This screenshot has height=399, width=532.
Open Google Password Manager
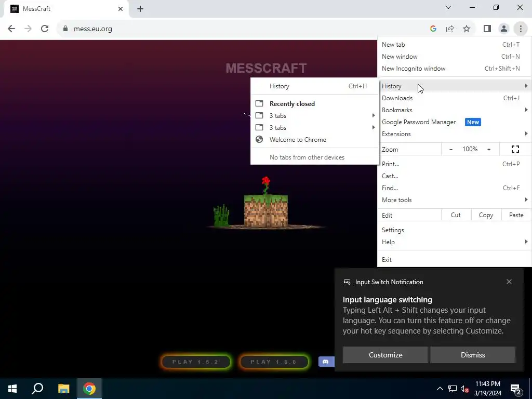click(x=454, y=122)
